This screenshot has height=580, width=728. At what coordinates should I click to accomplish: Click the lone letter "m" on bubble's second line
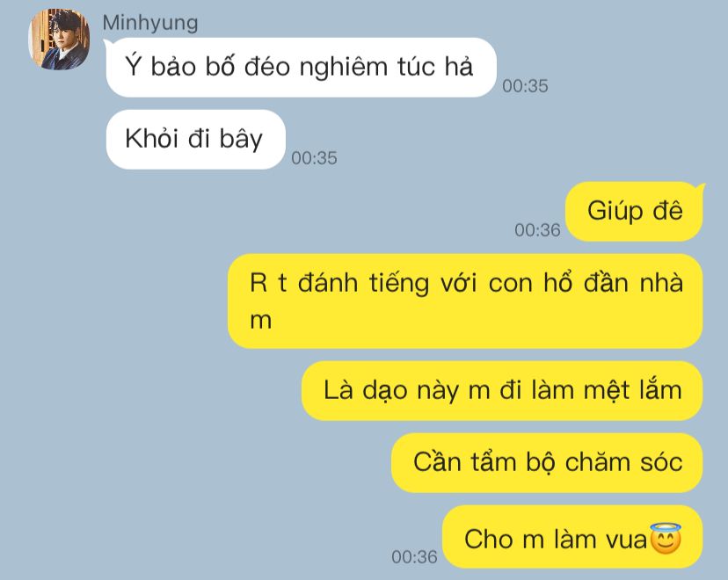pyautogui.click(x=260, y=322)
